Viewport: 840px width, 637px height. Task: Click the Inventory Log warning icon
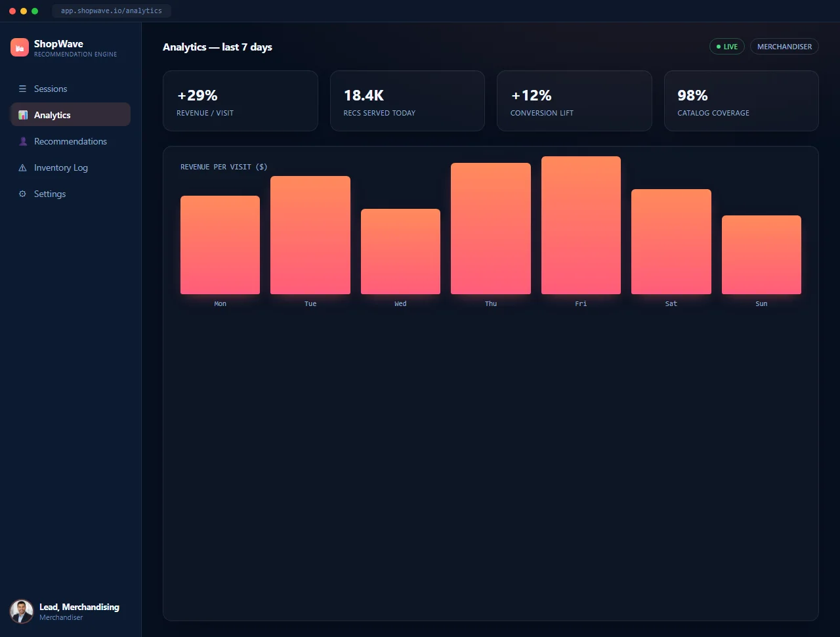22,167
